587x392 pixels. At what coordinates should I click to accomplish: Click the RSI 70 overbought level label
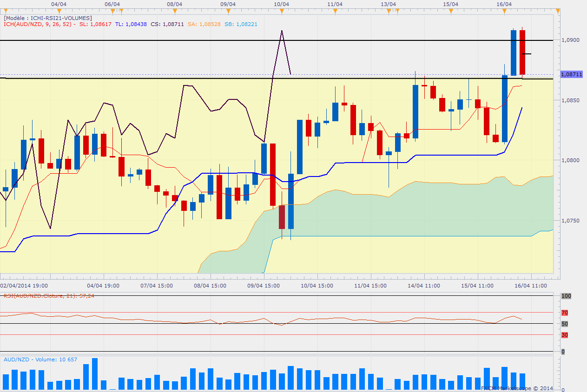coord(564,313)
